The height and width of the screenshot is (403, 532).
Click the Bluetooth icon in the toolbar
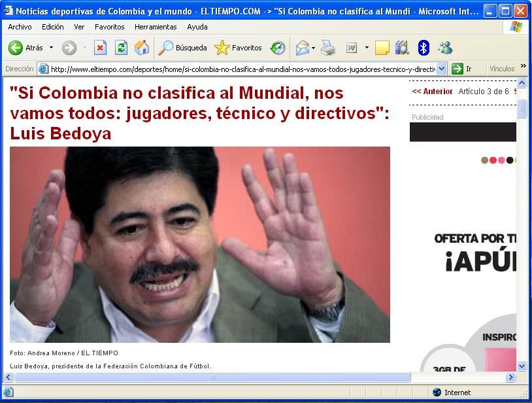pyautogui.click(x=424, y=48)
